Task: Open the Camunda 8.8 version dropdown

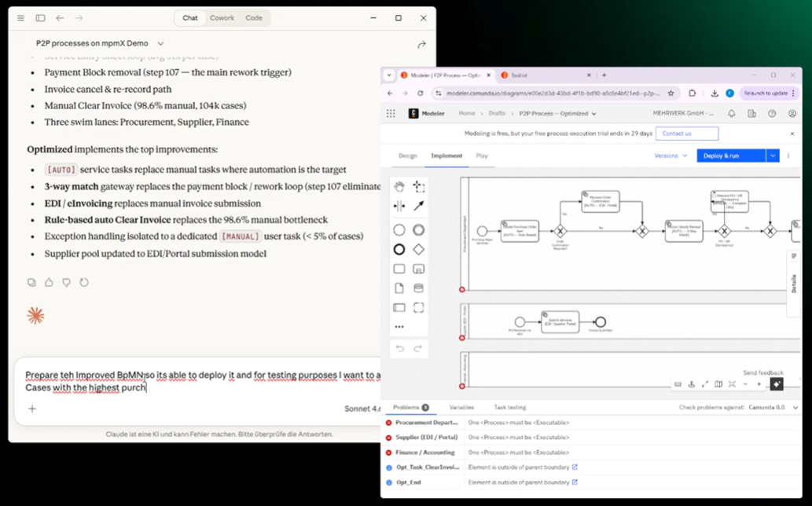Action: [773, 407]
